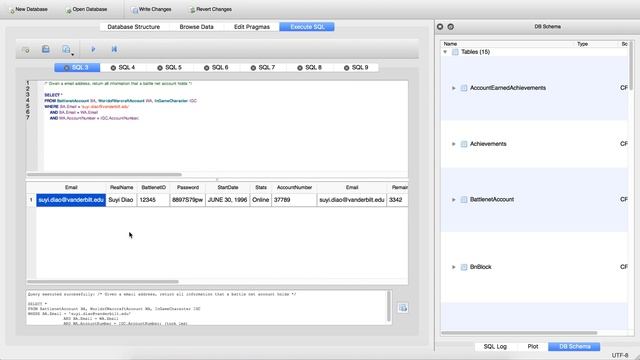Expand the AccountEarnedAchievements table
640x360 pixels.
(453, 88)
